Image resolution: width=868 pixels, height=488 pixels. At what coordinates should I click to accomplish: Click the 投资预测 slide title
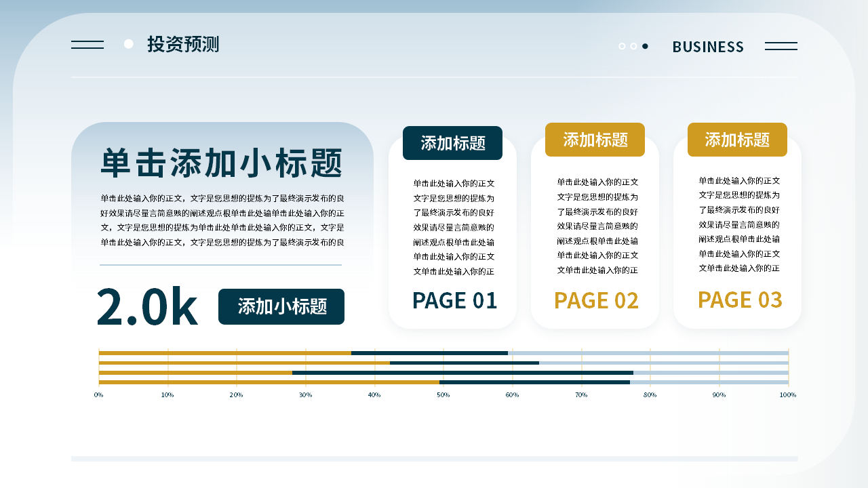click(x=183, y=45)
